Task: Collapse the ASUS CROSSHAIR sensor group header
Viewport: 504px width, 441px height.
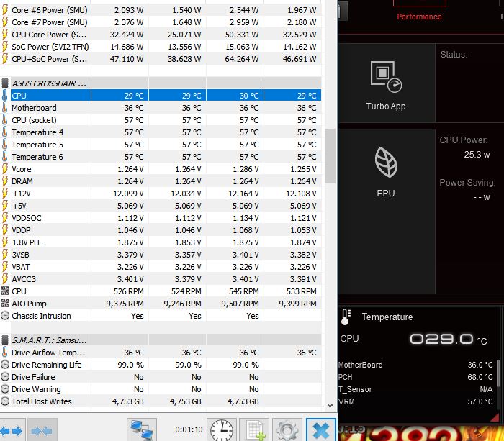Action: [161, 83]
